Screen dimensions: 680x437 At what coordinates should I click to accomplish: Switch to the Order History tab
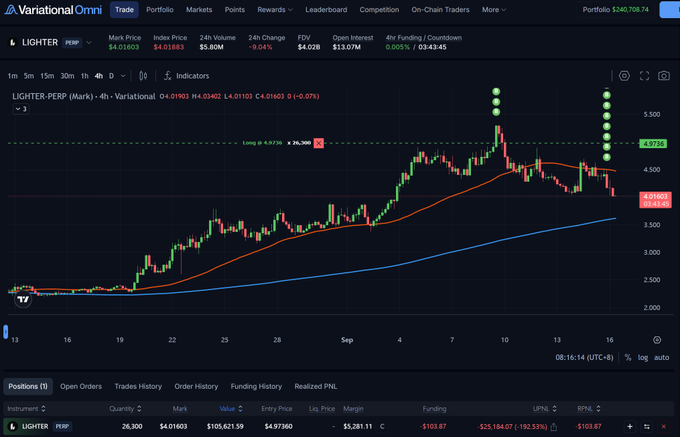(x=196, y=386)
